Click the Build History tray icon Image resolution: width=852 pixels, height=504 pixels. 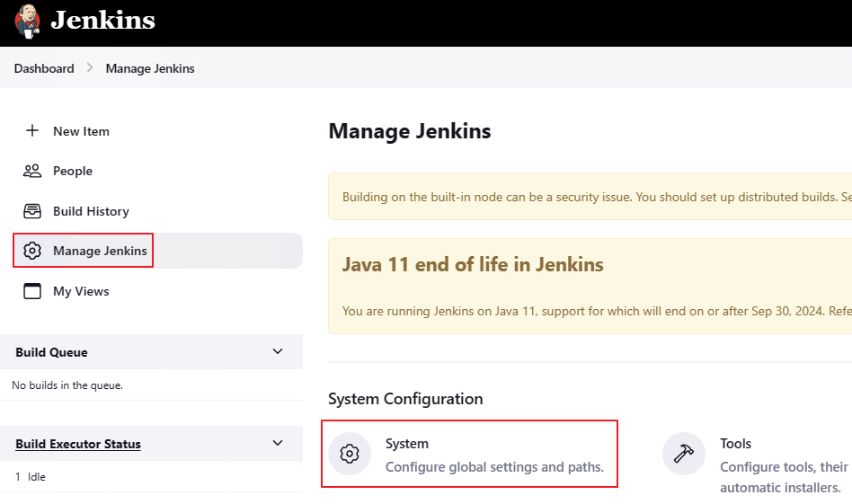click(x=32, y=211)
